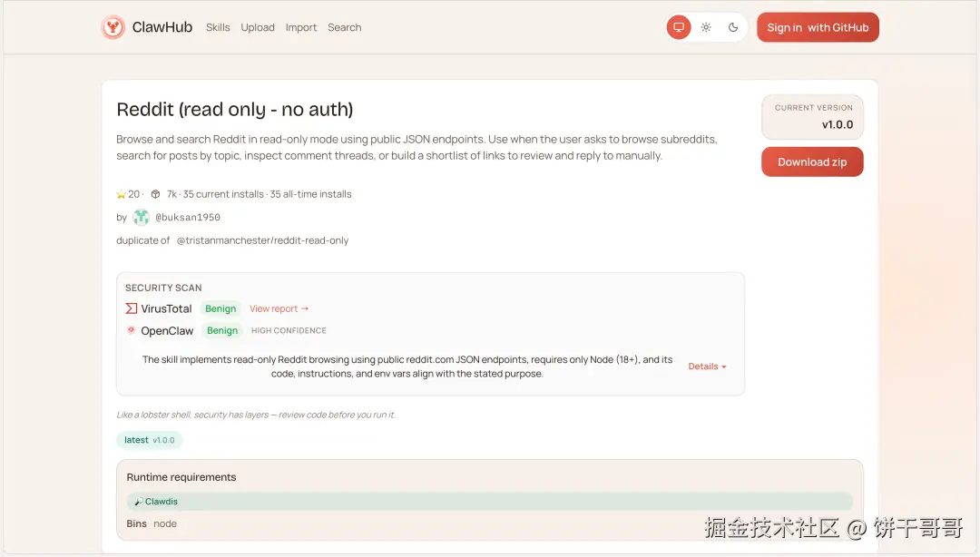Click the 'Reddit (read only - no auth)' title
Viewport: 980px width, 557px height.
click(235, 110)
